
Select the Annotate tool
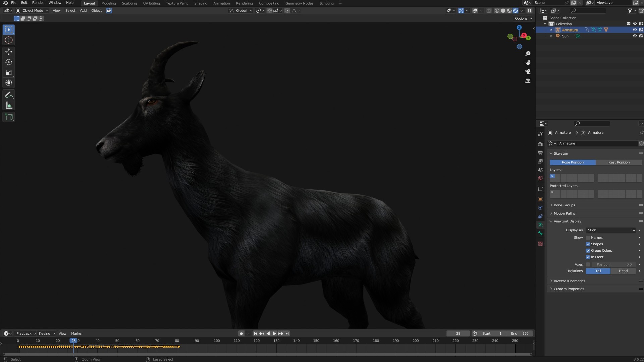tap(9, 95)
